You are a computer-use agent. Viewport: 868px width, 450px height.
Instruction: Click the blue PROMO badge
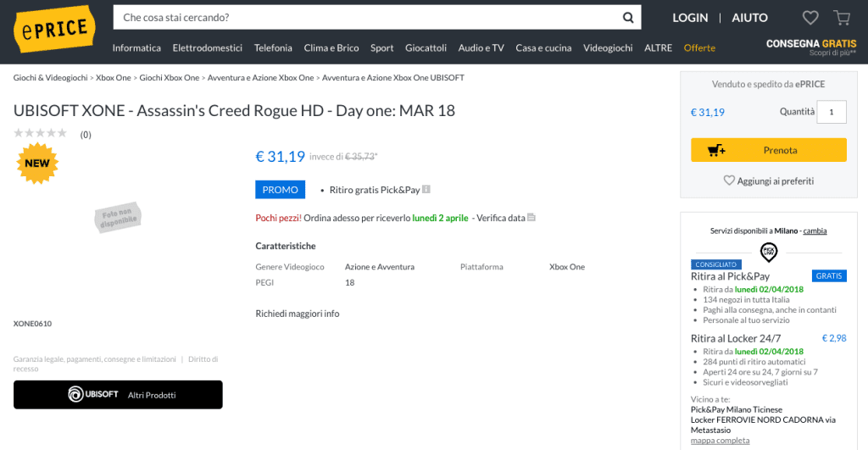point(280,190)
